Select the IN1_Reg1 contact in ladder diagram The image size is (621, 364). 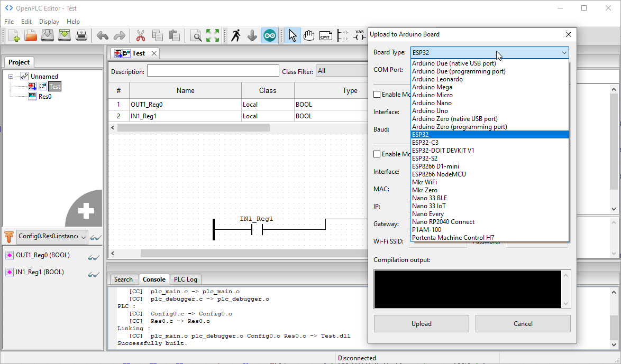pos(257,229)
